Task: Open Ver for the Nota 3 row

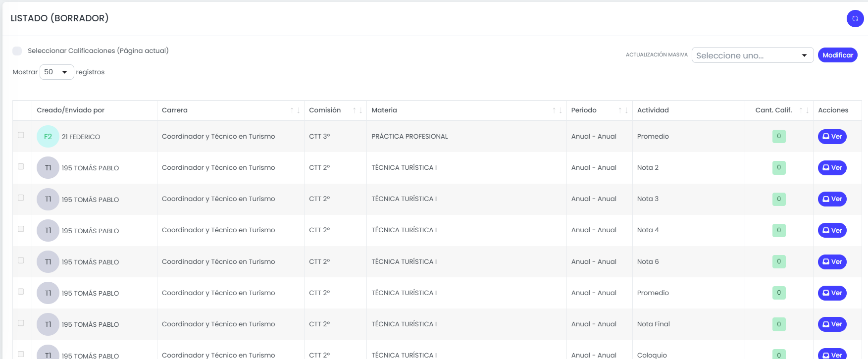Action: 832,199
